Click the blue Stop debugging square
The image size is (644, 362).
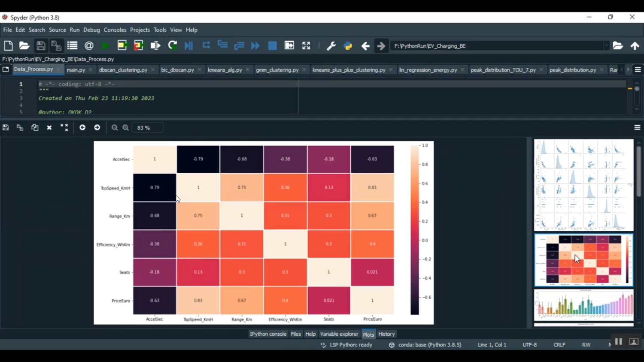click(x=272, y=46)
